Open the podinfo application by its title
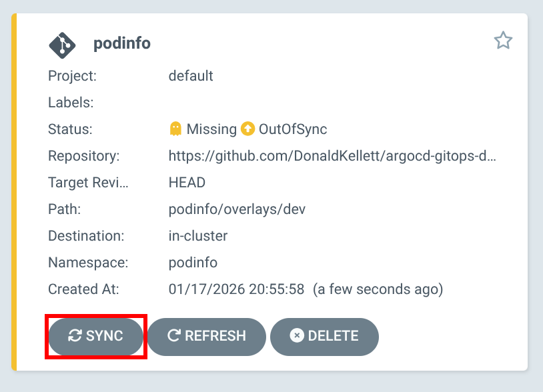 click(122, 43)
